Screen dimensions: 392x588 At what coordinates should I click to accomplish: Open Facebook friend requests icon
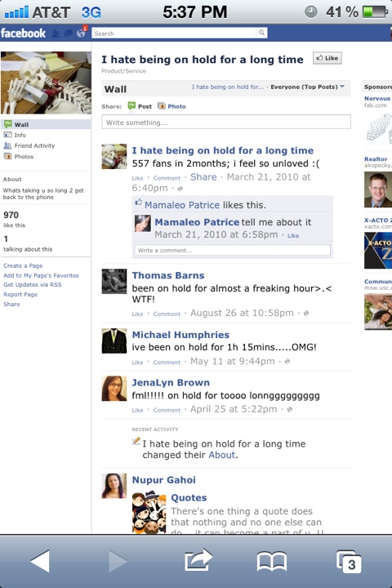pos(56,33)
